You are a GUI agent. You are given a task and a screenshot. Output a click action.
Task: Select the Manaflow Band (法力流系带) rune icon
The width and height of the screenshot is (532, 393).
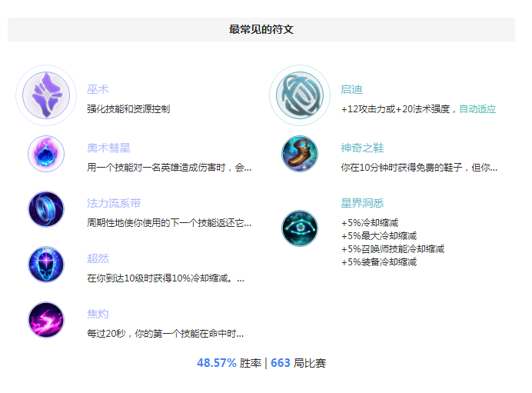(x=46, y=209)
